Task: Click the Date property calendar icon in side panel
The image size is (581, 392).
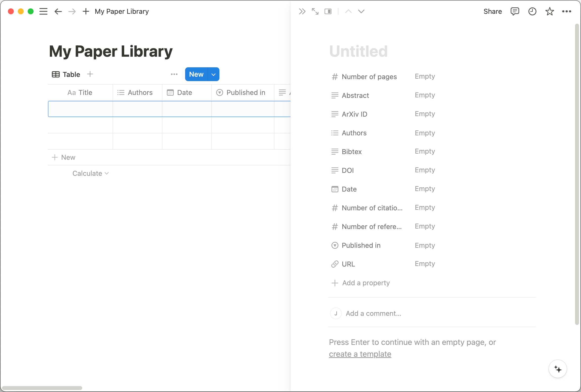Action: pos(335,189)
